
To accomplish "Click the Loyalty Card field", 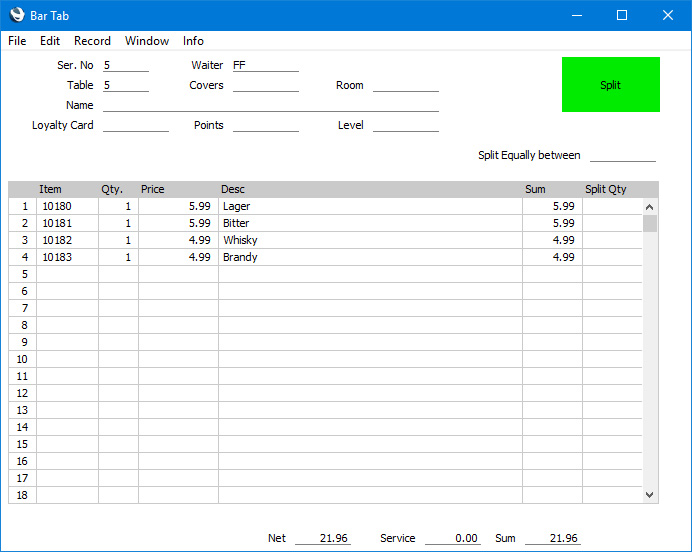I will (136, 125).
